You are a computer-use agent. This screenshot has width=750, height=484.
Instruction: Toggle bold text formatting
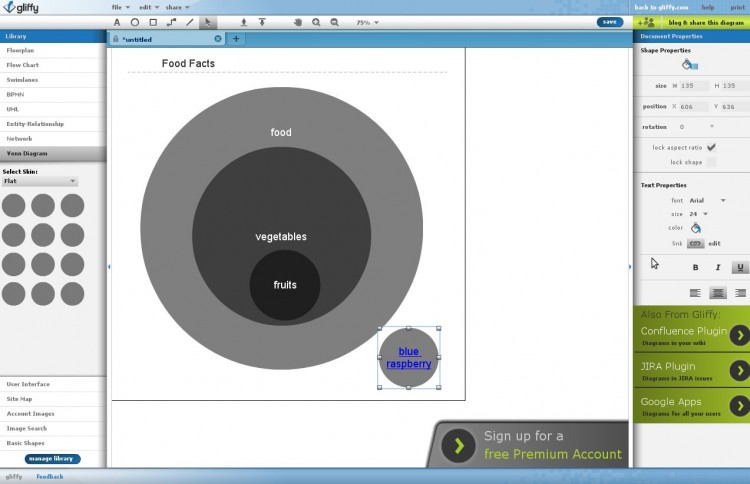pos(695,267)
